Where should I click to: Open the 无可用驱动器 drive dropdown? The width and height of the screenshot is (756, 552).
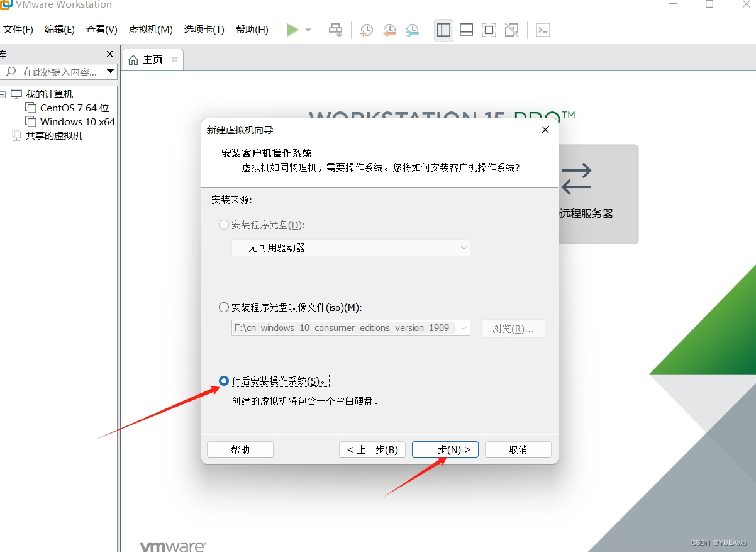point(351,248)
